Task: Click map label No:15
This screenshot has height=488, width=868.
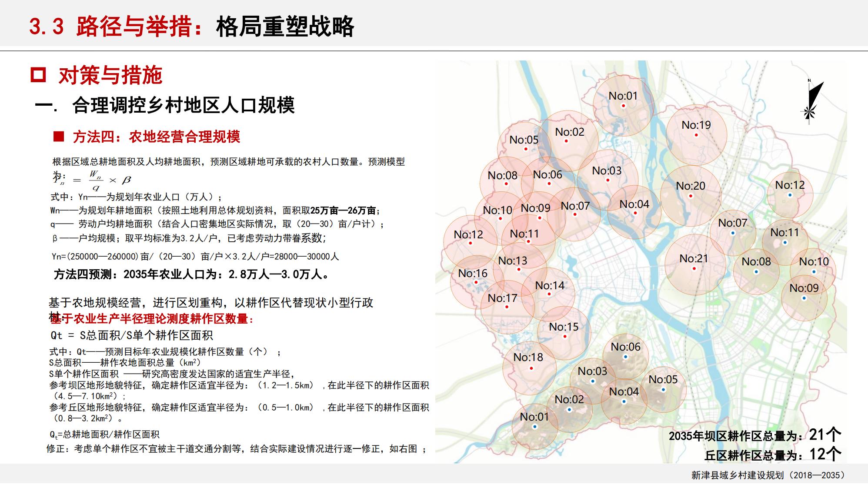Action: tap(564, 327)
